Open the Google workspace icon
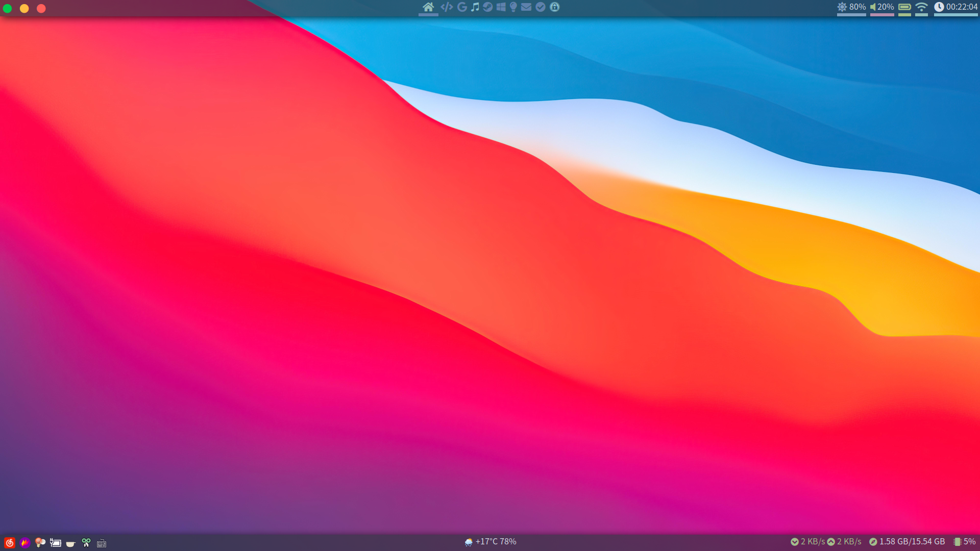The image size is (980, 551). (x=462, y=7)
